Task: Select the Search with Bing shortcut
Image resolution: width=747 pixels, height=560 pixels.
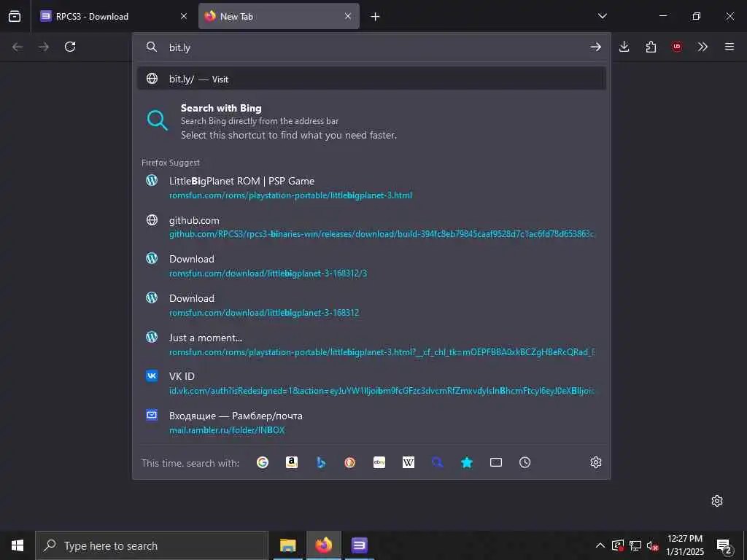Action: (371, 121)
